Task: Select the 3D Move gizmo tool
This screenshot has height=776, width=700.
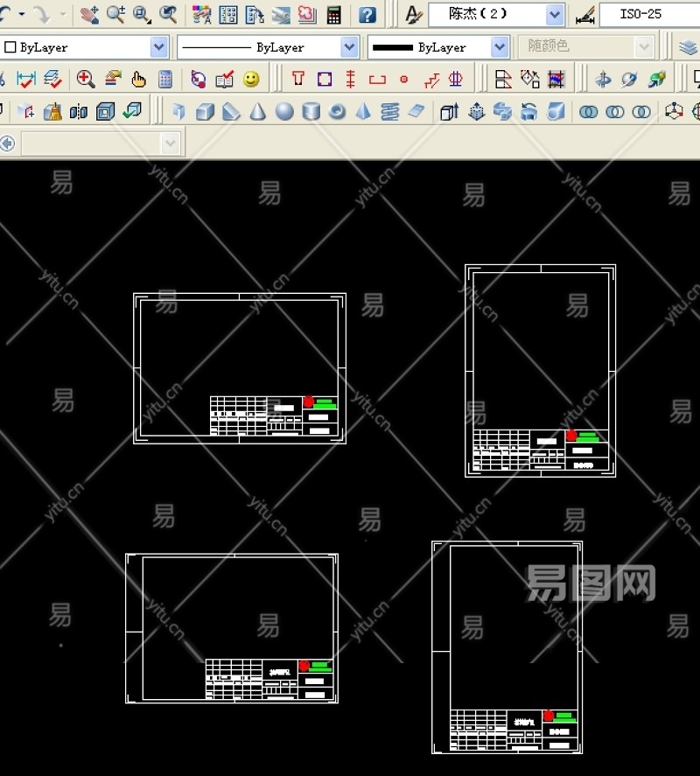Action: point(674,111)
